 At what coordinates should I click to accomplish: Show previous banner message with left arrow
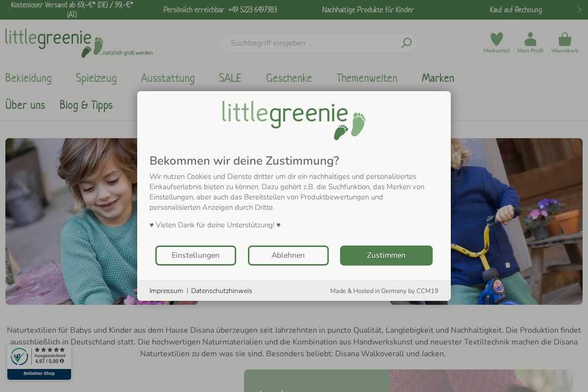click(x=8, y=10)
